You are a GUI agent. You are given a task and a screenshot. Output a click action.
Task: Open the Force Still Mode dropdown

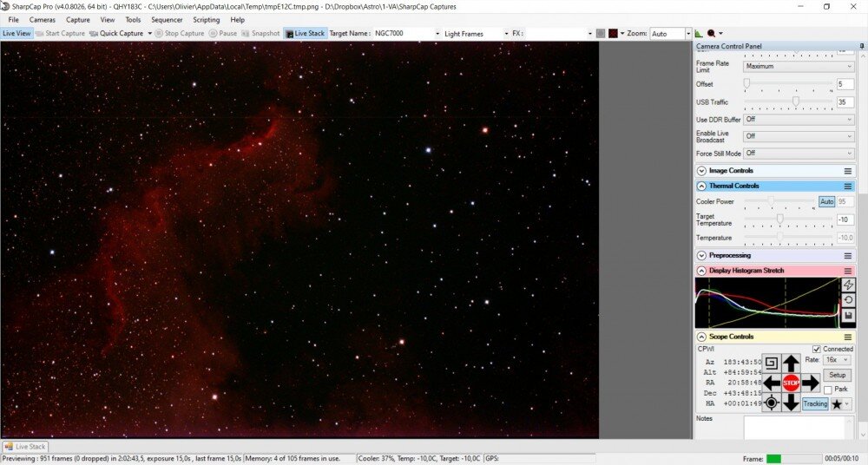click(x=799, y=154)
